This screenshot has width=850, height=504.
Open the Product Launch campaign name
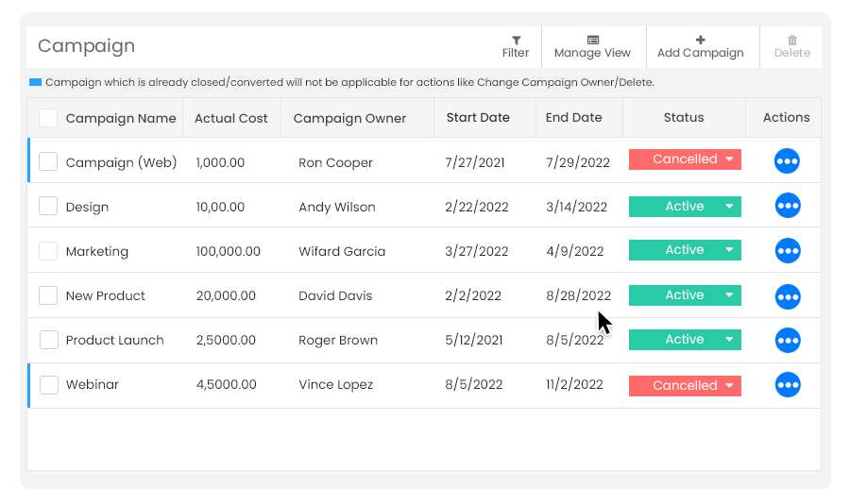coord(114,341)
